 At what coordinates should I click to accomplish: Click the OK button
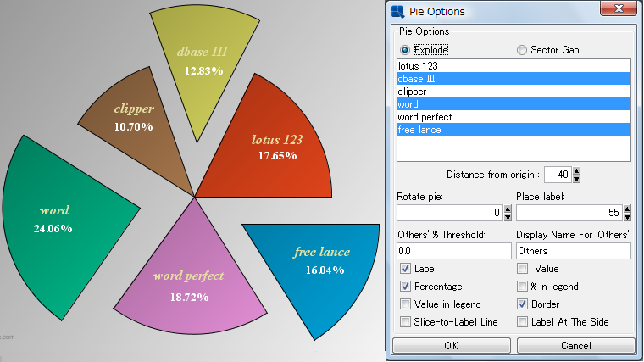pos(452,346)
